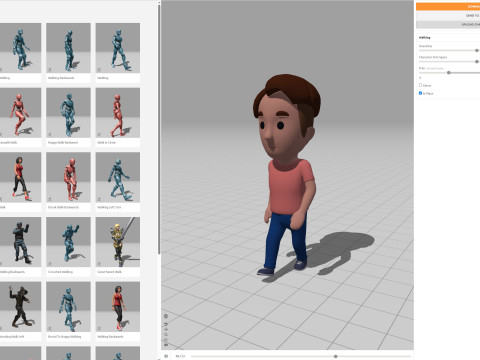Pause the animation with the playback button
Image resolution: width=480 pixels, height=360 pixels.
(x=166, y=356)
